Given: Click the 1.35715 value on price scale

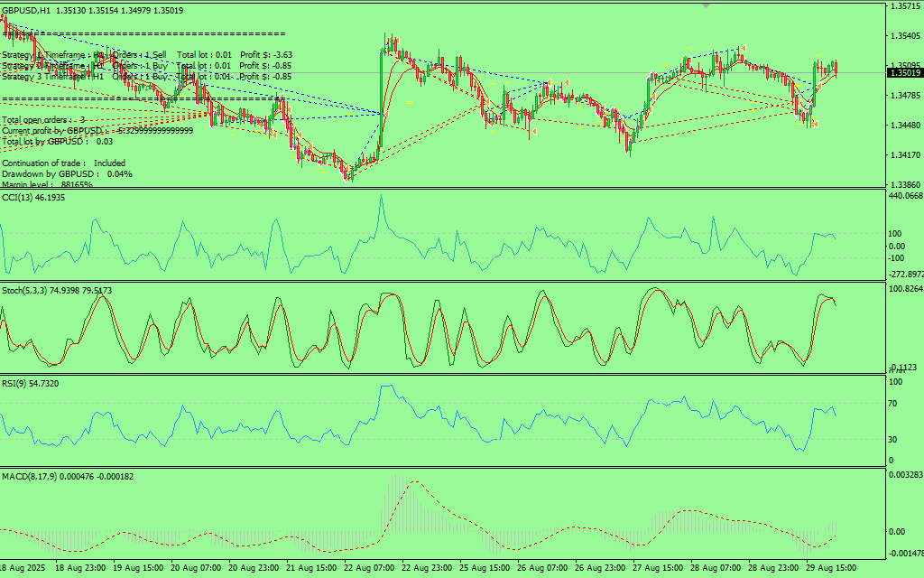Looking at the screenshot, I should pyautogui.click(x=903, y=6).
